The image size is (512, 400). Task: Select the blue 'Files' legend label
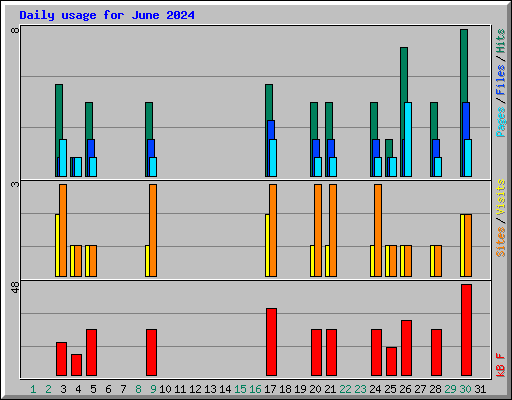(x=500, y=80)
